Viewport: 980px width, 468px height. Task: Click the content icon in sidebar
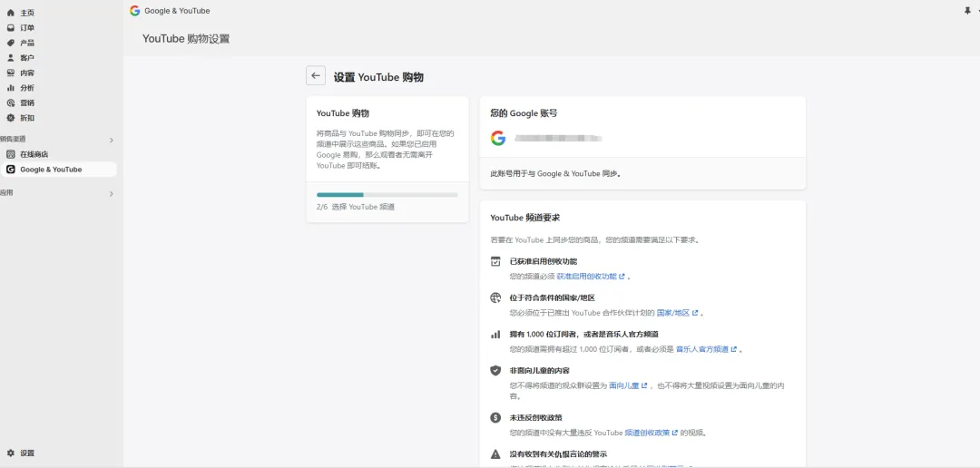pos(11,73)
